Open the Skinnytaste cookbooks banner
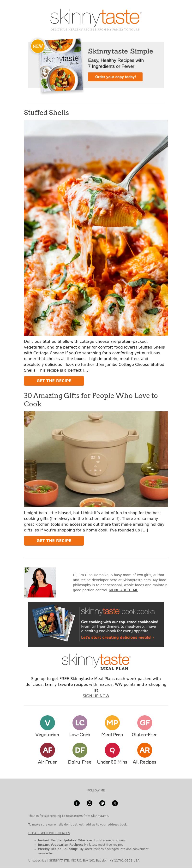Screen dimensions: 192x868 96,624
